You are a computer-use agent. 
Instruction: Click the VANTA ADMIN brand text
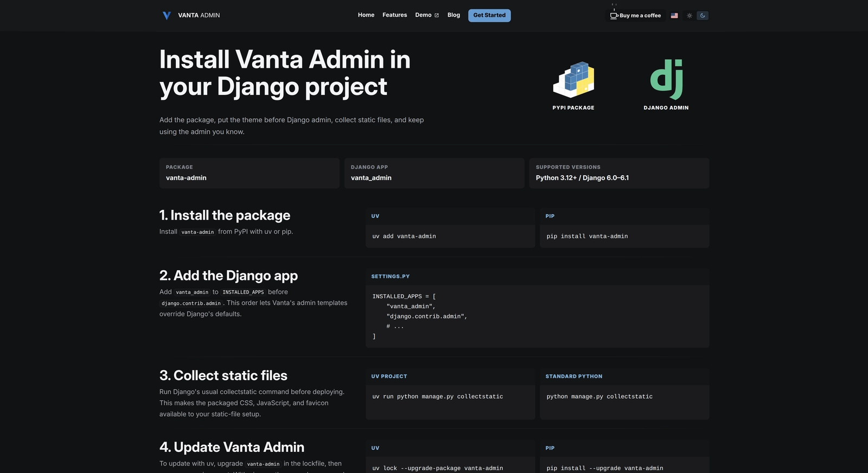click(199, 15)
